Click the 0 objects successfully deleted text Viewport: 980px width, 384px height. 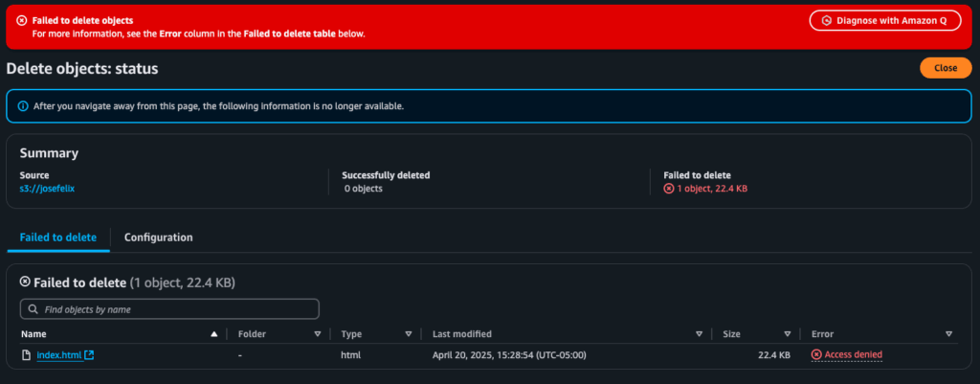[364, 189]
